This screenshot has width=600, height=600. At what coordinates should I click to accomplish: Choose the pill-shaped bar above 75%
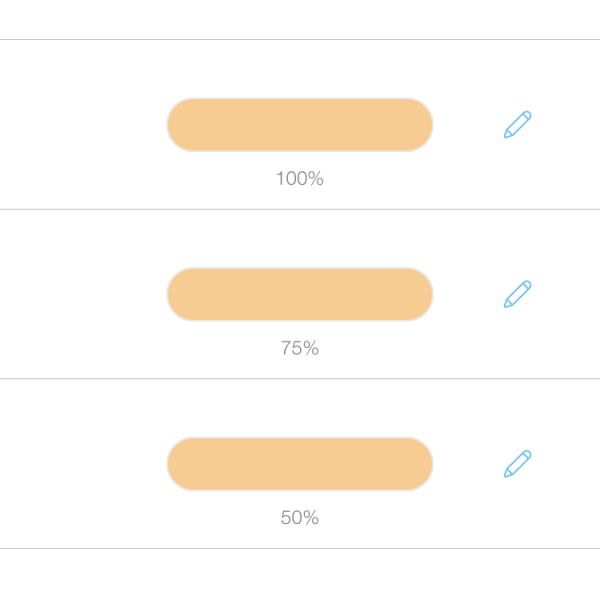(x=299, y=294)
